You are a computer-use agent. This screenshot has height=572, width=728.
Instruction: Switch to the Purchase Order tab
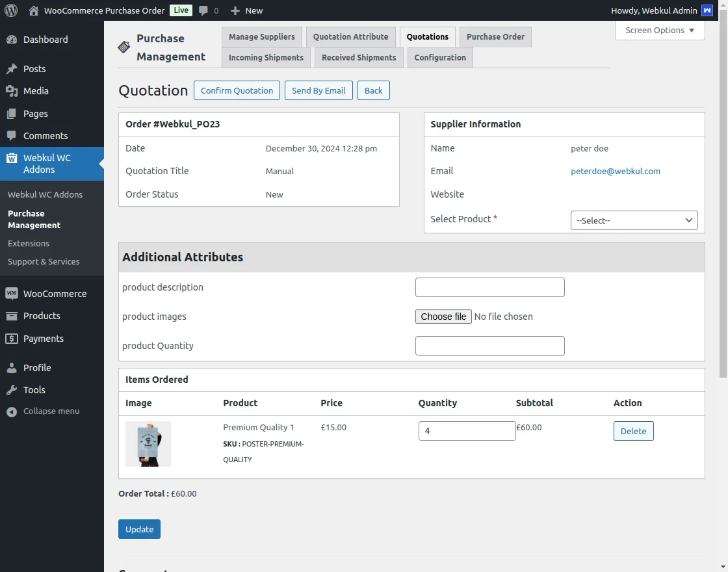(x=495, y=37)
